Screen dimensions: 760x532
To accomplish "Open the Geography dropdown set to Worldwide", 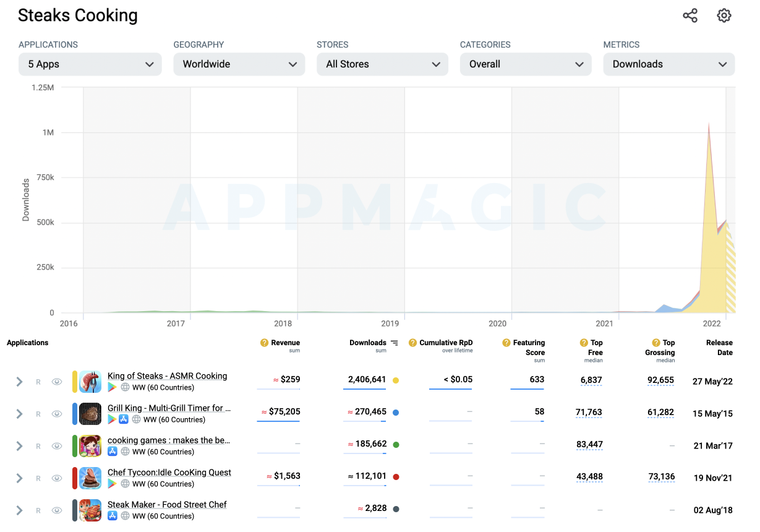I will [x=239, y=64].
